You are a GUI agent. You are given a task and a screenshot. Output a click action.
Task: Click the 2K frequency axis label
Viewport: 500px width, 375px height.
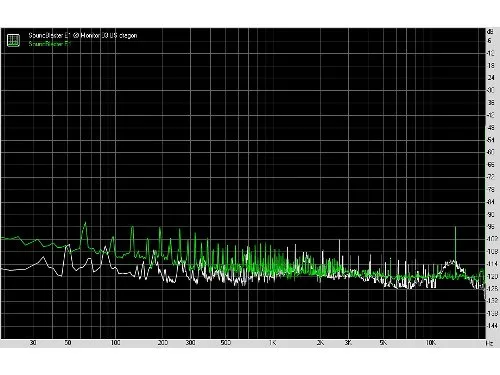(320, 343)
